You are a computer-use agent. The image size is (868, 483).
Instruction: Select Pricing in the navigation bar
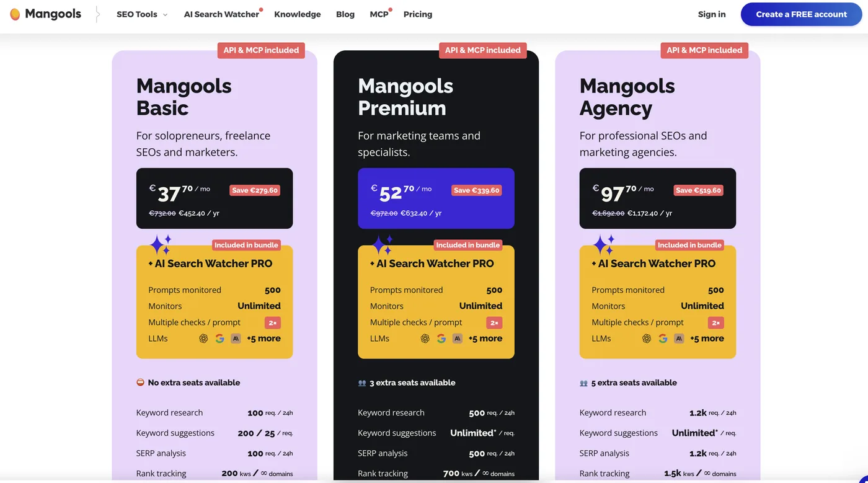(x=418, y=14)
